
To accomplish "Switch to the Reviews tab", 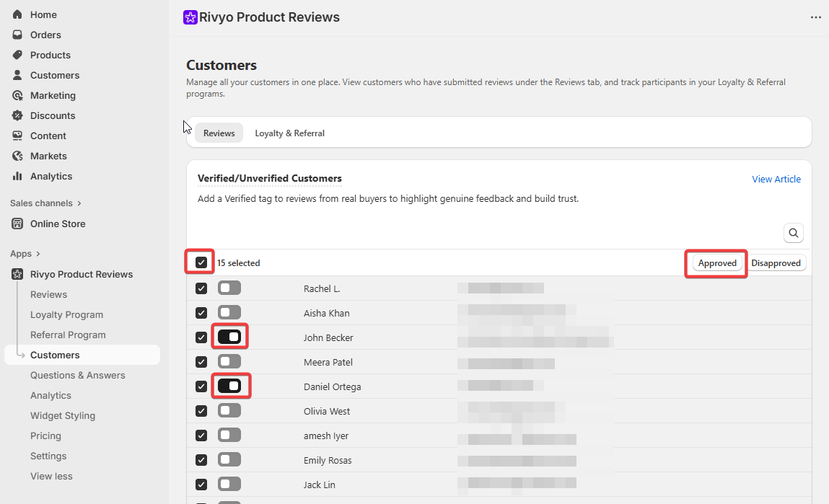I will pos(219,133).
